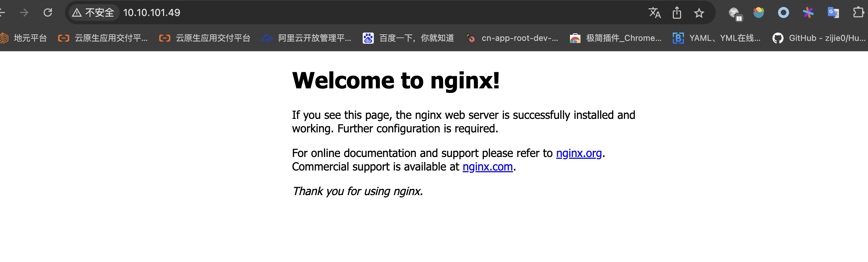
Task: Open the 极简插件_Chrome... bookmark
Action: [x=615, y=38]
